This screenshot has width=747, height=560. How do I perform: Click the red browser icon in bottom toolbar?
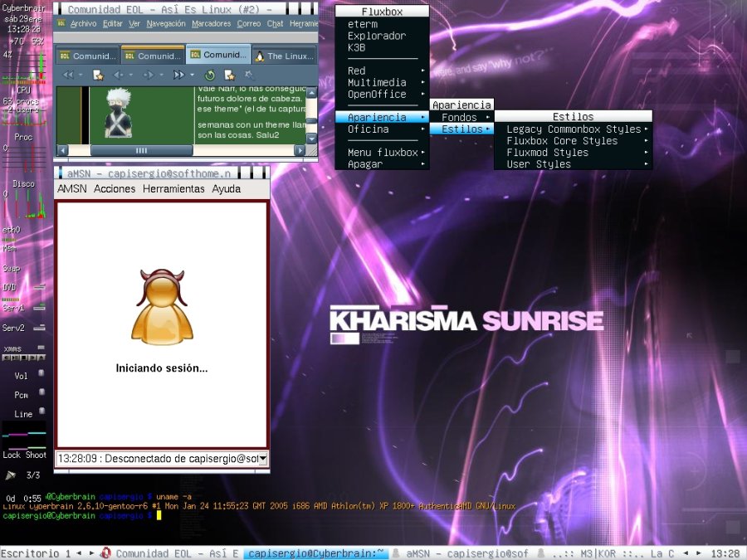click(x=105, y=553)
